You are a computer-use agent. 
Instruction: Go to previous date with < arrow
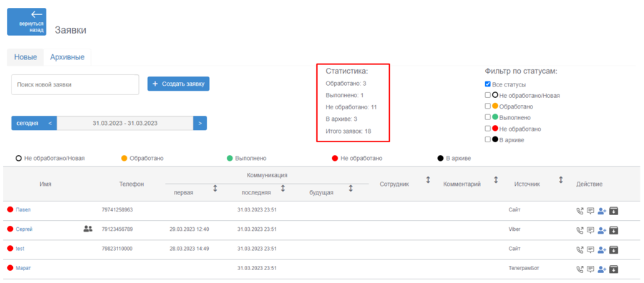[x=50, y=123]
